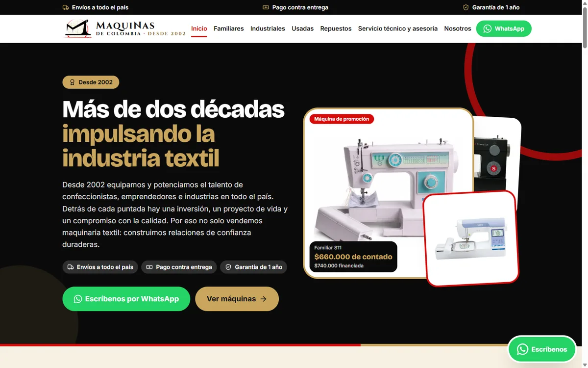Screen dimensions: 588x368
Task: Click the shield icon in hero Garantía chip
Action: [228, 267]
